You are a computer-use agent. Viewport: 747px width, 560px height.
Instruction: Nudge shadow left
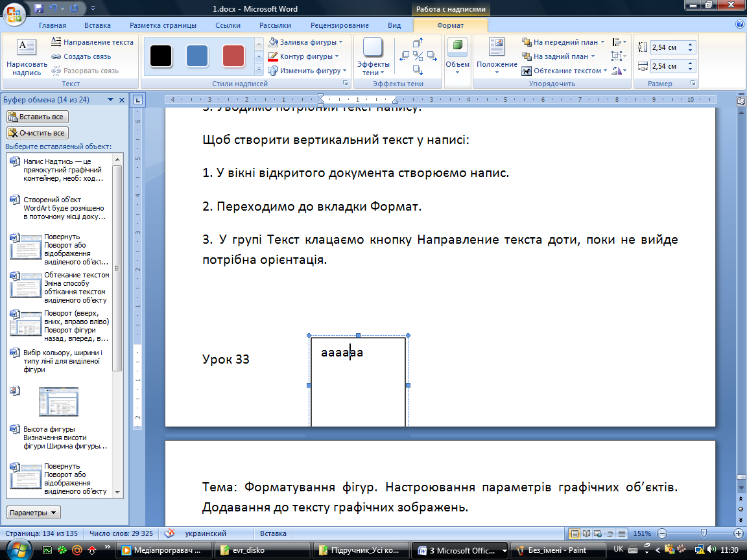point(404,56)
